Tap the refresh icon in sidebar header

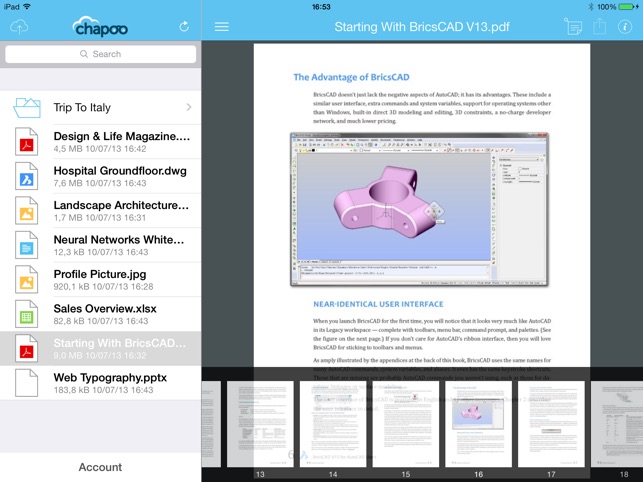tap(184, 27)
